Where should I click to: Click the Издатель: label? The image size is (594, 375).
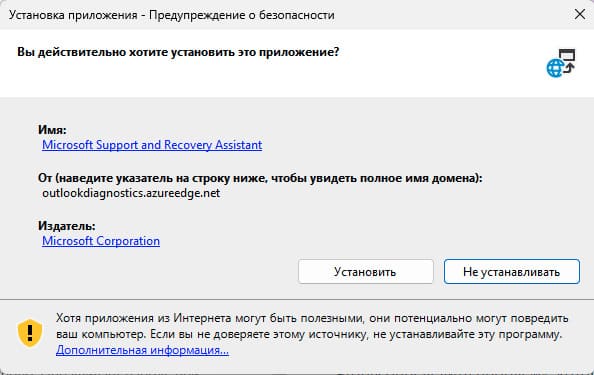click(x=67, y=226)
